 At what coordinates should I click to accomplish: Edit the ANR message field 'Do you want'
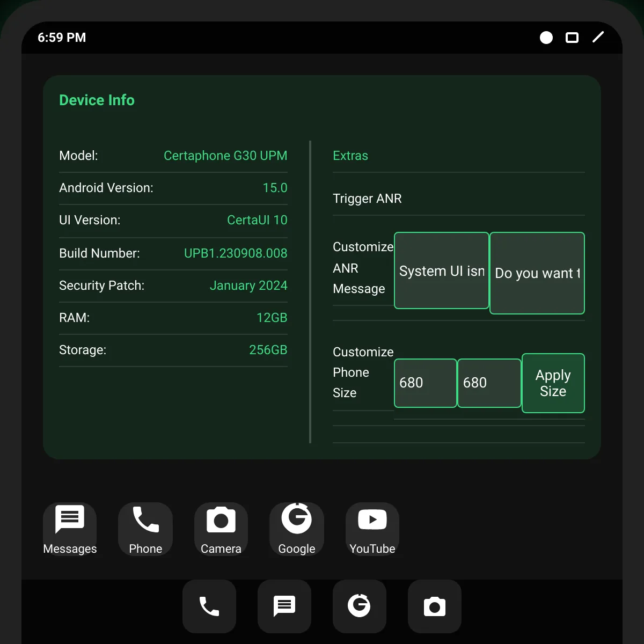pos(537,273)
